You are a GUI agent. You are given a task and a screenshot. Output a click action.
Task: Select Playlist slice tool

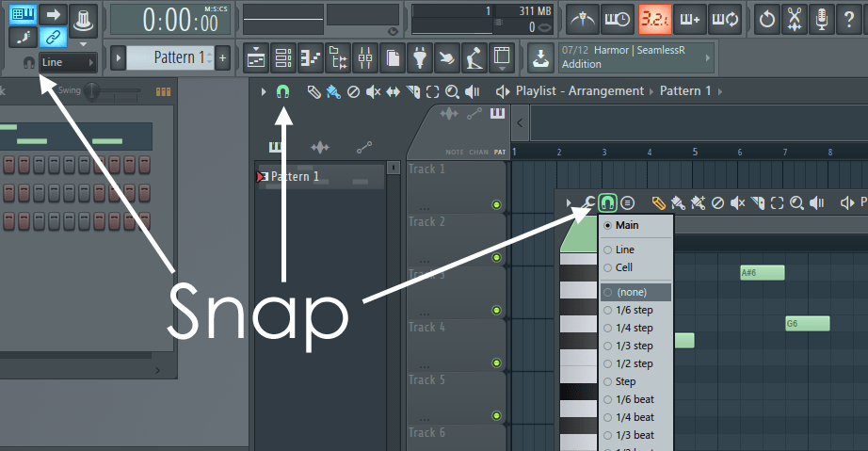coord(413,92)
